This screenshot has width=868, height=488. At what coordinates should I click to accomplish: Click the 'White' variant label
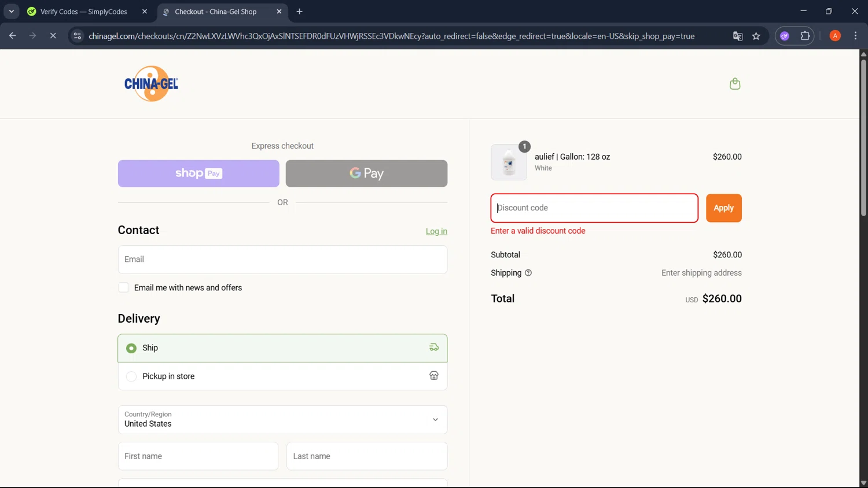coord(543,168)
